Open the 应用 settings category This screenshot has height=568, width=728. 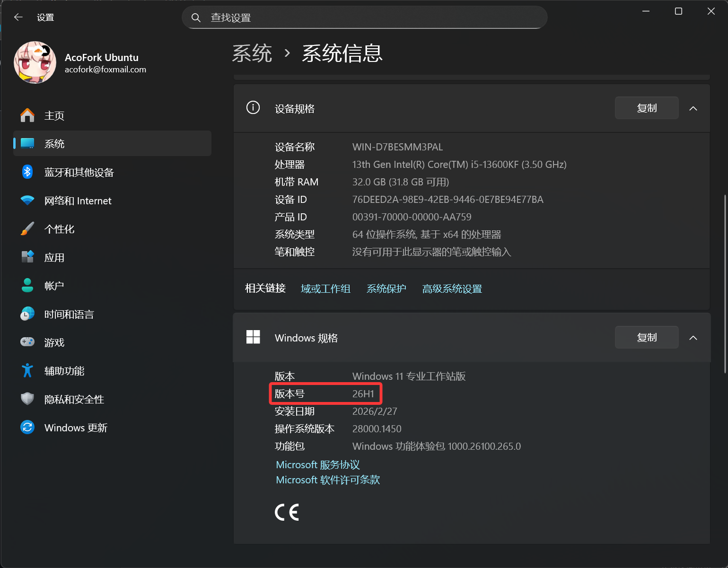(x=54, y=258)
